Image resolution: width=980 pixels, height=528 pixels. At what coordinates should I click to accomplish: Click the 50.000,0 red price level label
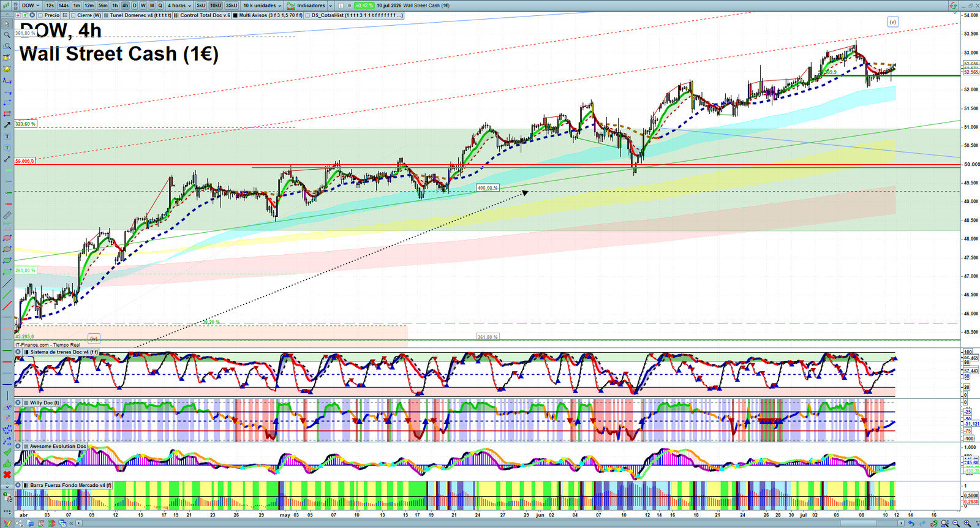tap(24, 161)
